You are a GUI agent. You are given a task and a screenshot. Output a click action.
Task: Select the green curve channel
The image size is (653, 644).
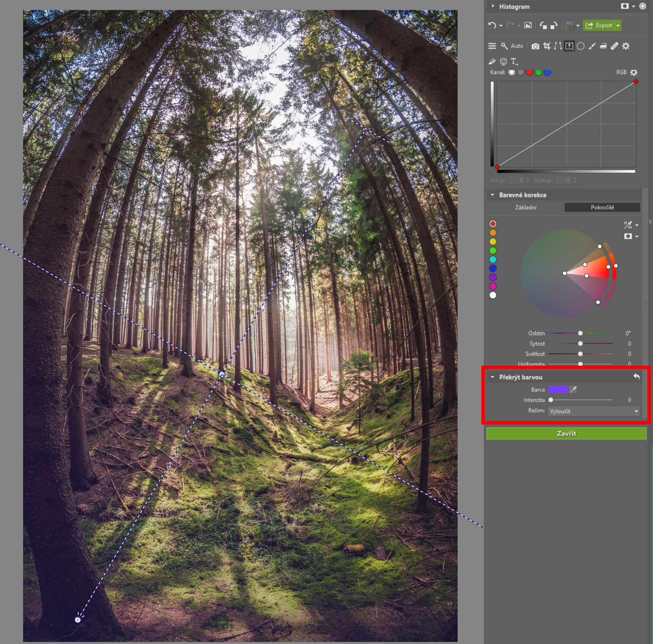coord(538,72)
